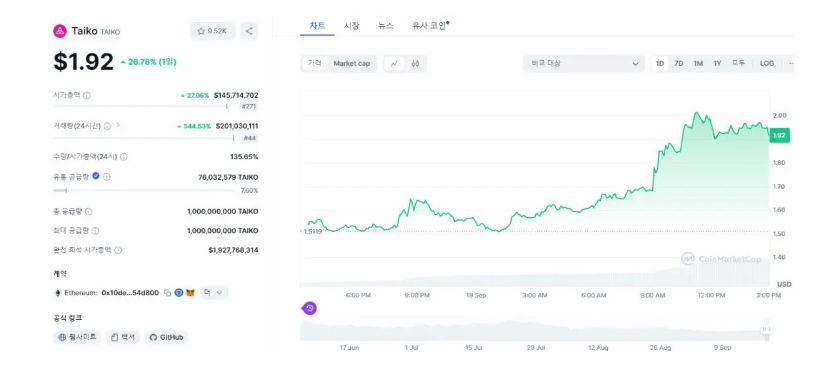Toggle the price view option
Viewport: 836px width, 387px height.
pyautogui.click(x=315, y=63)
